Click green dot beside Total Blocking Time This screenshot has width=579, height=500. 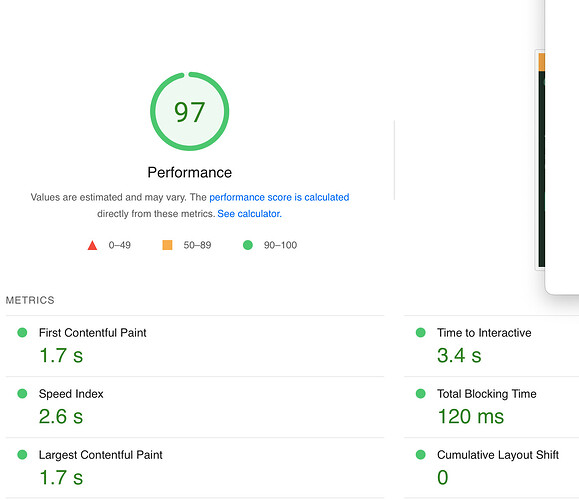(x=421, y=393)
